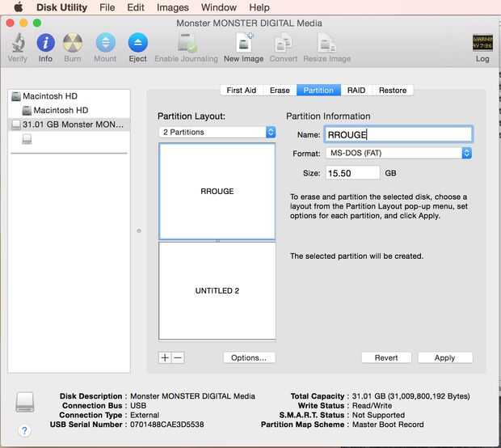Click the Revert button
The width and height of the screenshot is (501, 448).
click(x=386, y=357)
